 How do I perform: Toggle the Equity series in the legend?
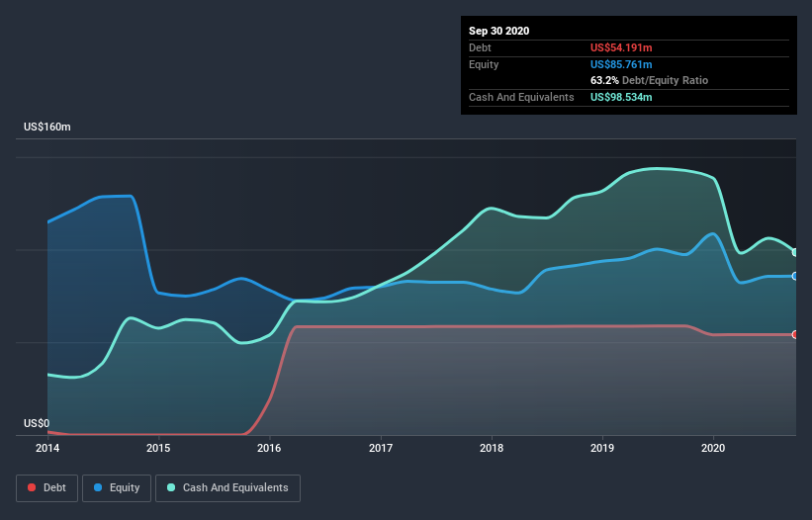tap(117, 488)
